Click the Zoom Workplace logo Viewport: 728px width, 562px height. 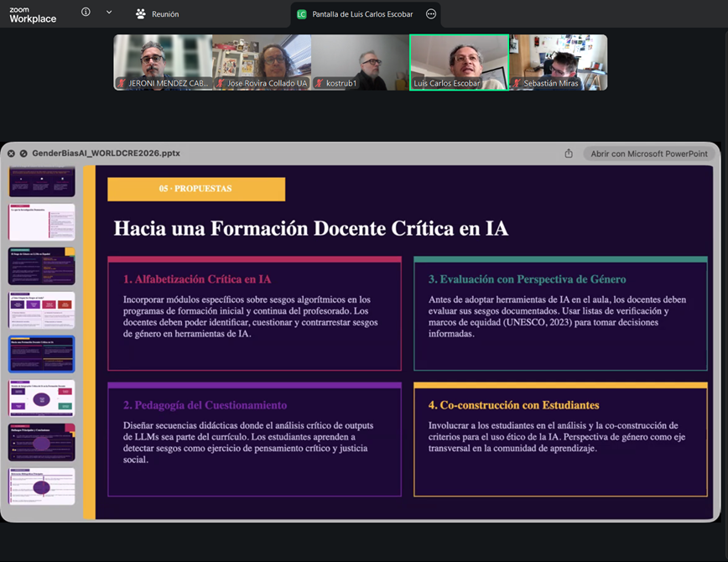point(33,15)
